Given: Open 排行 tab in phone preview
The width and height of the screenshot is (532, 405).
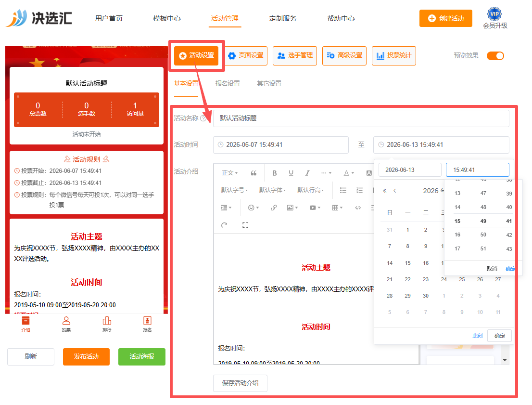Looking at the screenshot, I should point(107,324).
